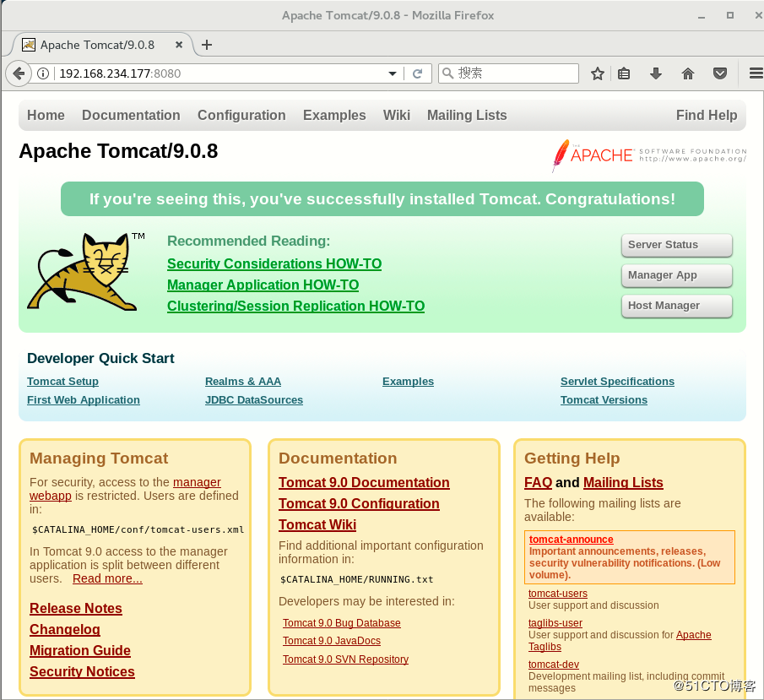Open the Tomcat Wiki link

[317, 524]
